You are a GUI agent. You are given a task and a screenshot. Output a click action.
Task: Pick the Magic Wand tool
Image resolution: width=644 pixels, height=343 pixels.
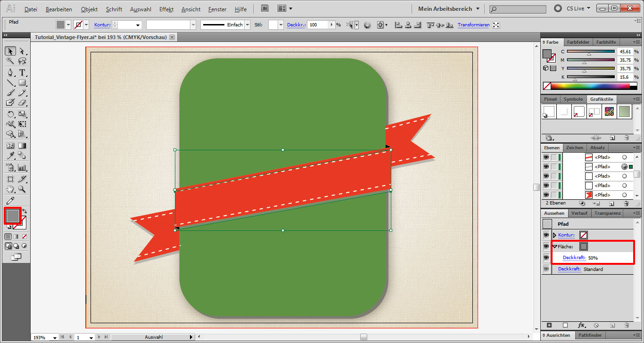pyautogui.click(x=10, y=61)
